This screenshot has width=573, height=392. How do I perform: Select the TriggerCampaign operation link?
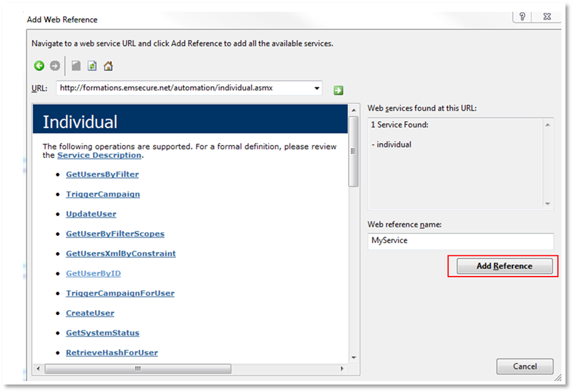point(103,194)
